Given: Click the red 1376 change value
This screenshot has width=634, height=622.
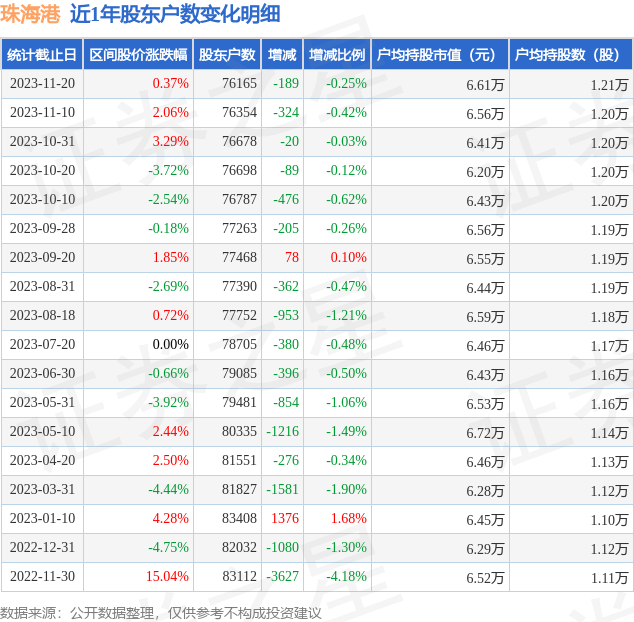Looking at the screenshot, I should point(285,518).
